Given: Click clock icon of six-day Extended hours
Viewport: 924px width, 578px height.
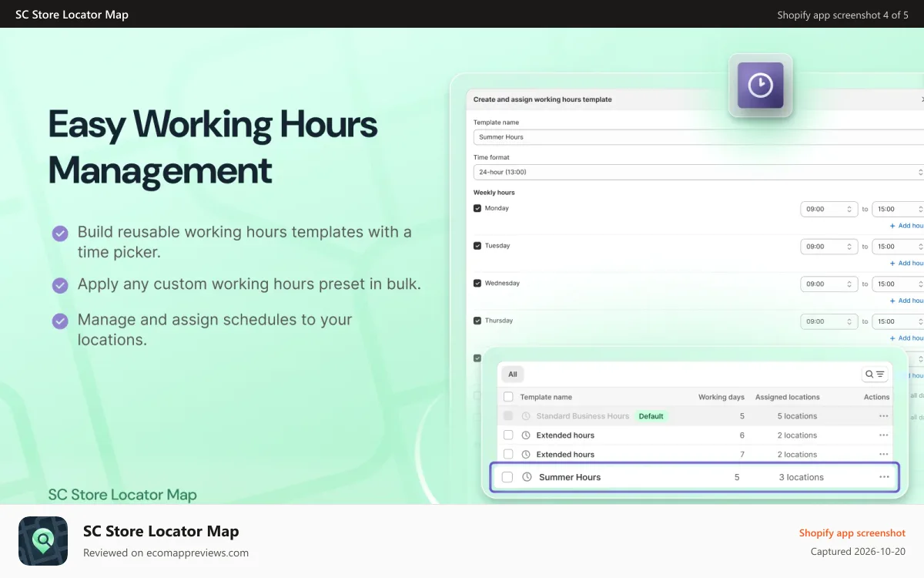Looking at the screenshot, I should click(x=526, y=435).
